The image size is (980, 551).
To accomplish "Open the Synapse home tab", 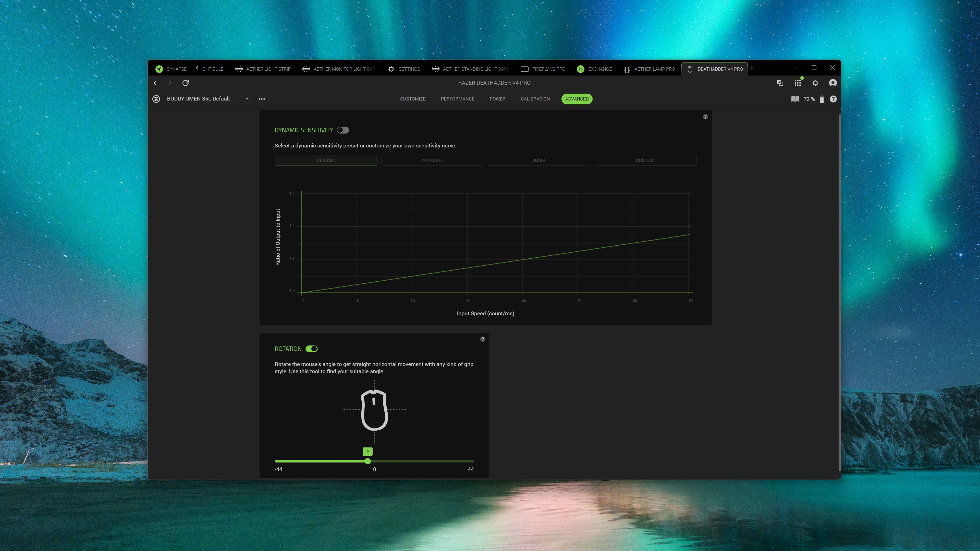I will [x=171, y=69].
